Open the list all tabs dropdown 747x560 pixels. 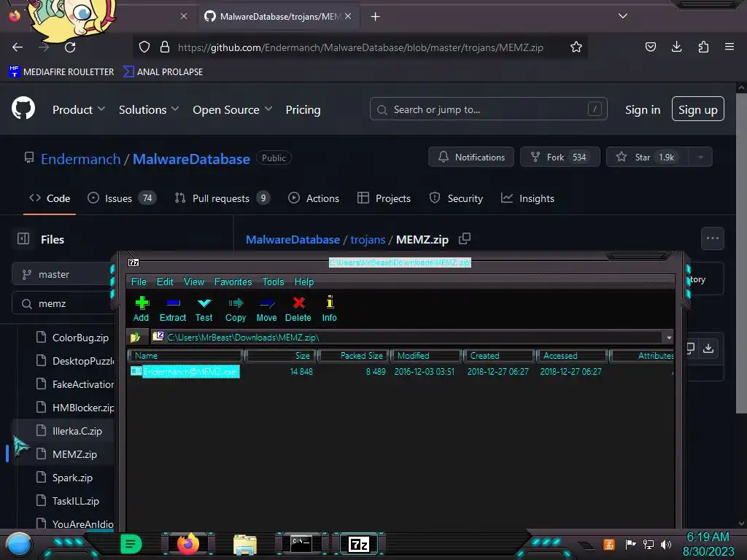point(623,16)
